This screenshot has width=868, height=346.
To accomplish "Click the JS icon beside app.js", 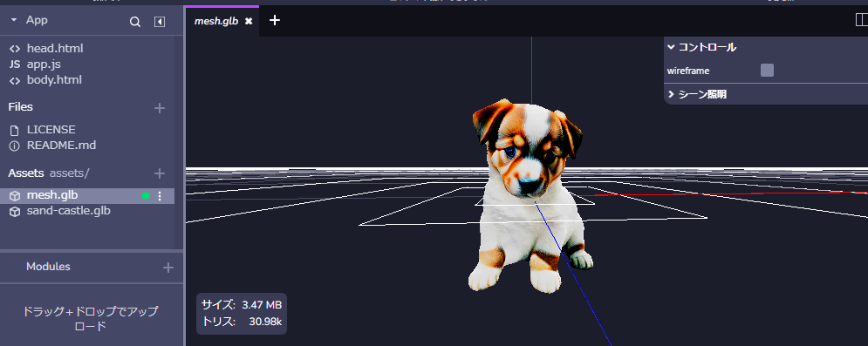I will click(15, 64).
